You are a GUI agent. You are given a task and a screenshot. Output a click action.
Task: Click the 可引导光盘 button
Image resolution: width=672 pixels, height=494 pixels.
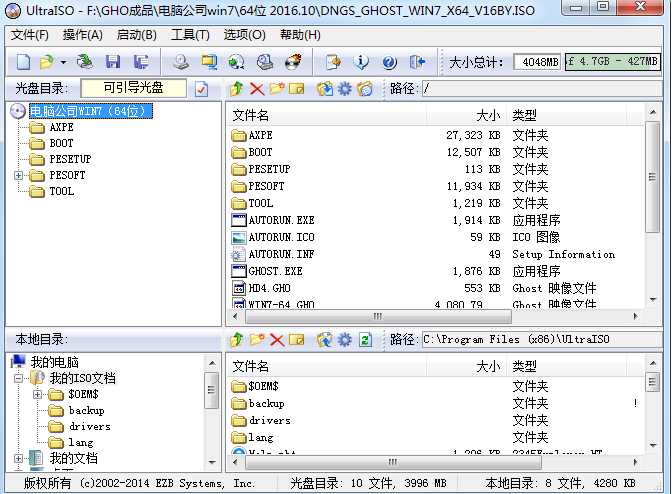(x=133, y=88)
